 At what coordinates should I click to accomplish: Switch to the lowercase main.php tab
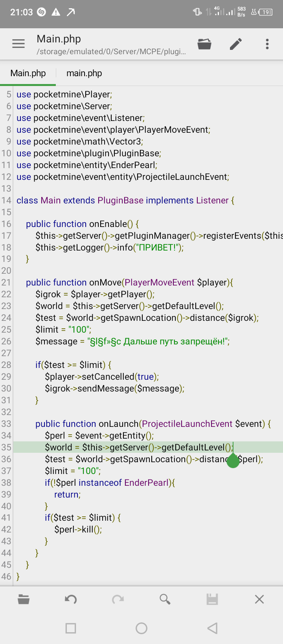pos(84,73)
